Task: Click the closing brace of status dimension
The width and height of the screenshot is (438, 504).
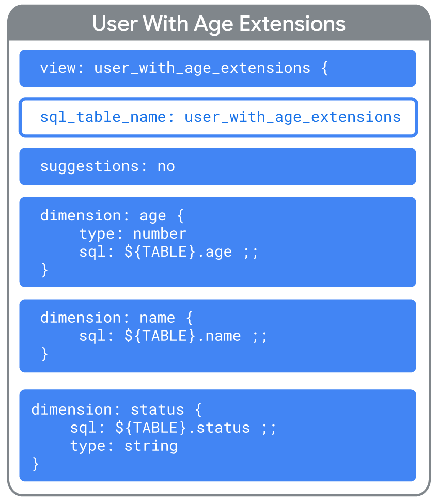Action: [x=36, y=464]
